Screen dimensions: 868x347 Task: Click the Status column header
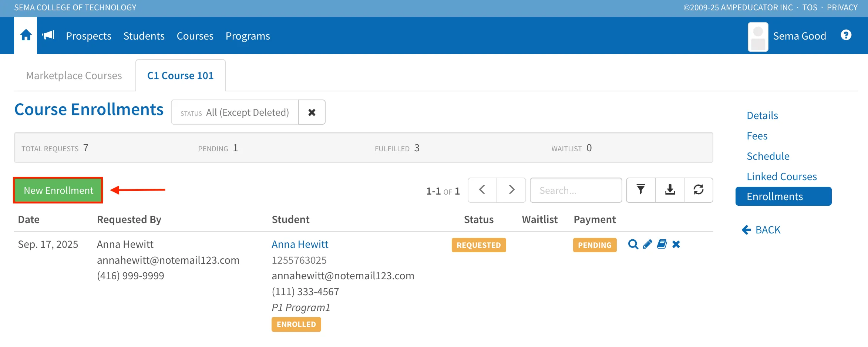point(478,219)
